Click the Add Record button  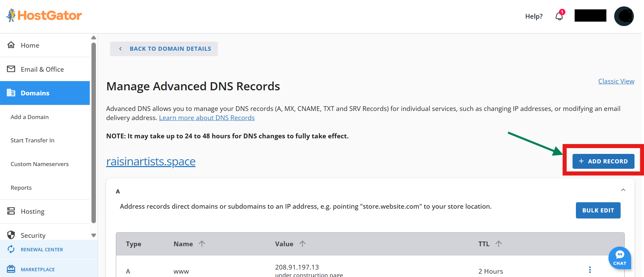coord(603,161)
